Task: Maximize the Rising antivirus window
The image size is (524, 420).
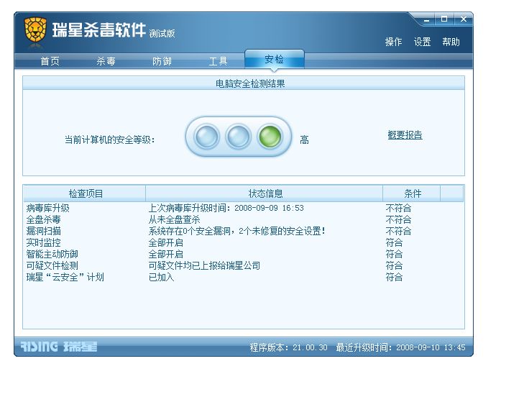Action: 443,19
